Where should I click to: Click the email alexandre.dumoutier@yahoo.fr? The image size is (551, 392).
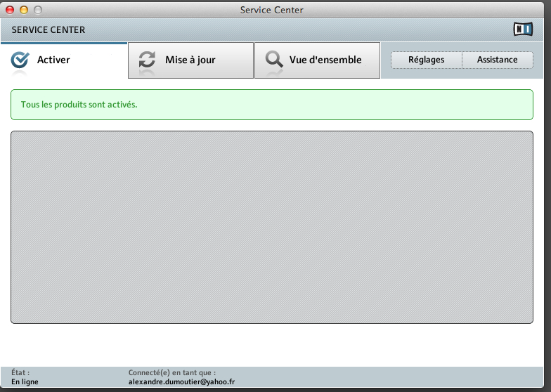(181, 382)
